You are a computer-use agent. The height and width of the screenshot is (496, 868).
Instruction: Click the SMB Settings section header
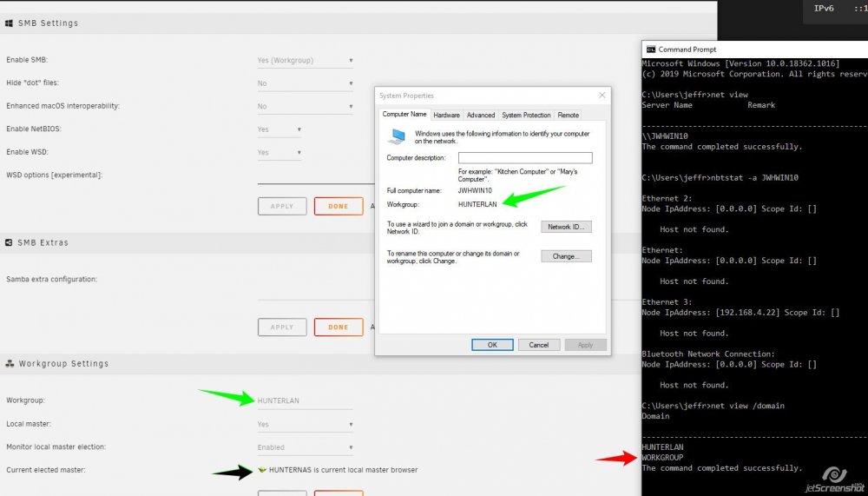tap(358, 23)
